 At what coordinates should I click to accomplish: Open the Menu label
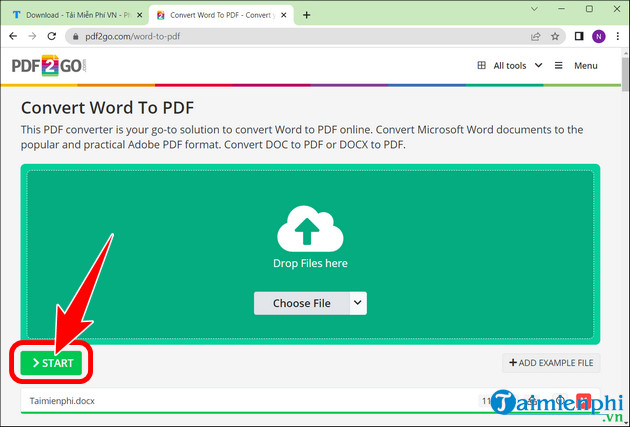pyautogui.click(x=585, y=65)
